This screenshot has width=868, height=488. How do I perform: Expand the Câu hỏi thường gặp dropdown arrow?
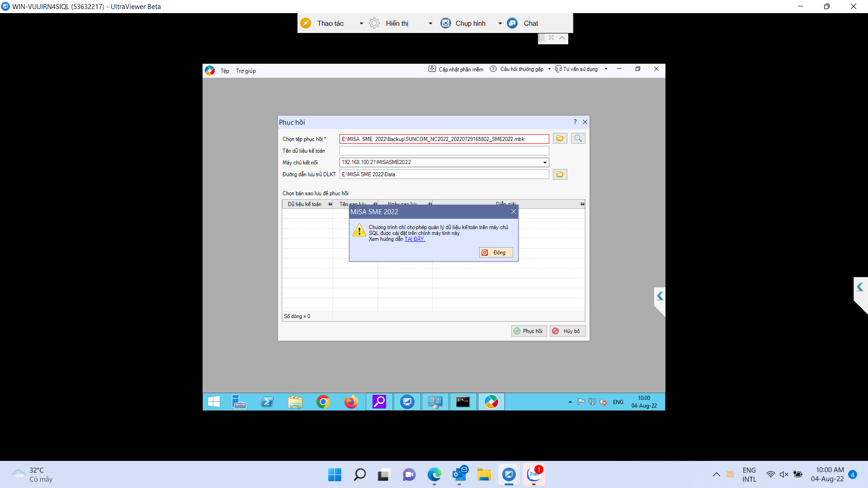click(549, 69)
